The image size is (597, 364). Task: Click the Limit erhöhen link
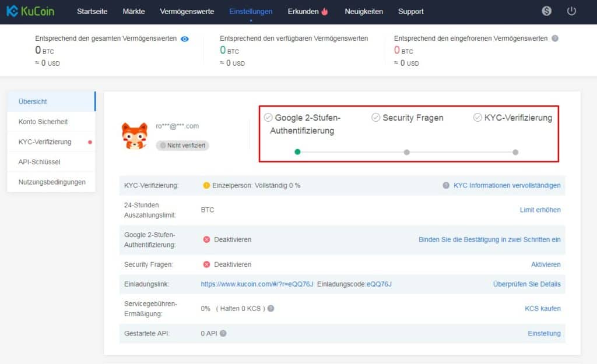[540, 210]
